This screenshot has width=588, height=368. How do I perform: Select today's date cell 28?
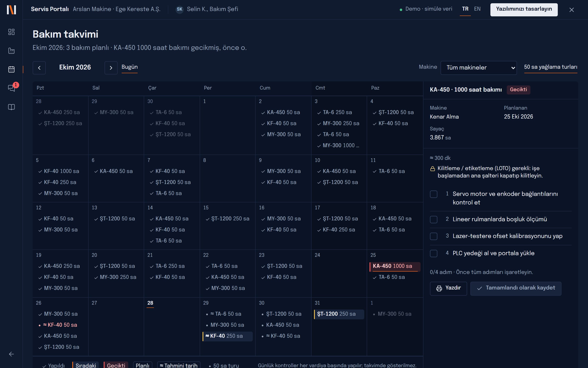coord(172,327)
